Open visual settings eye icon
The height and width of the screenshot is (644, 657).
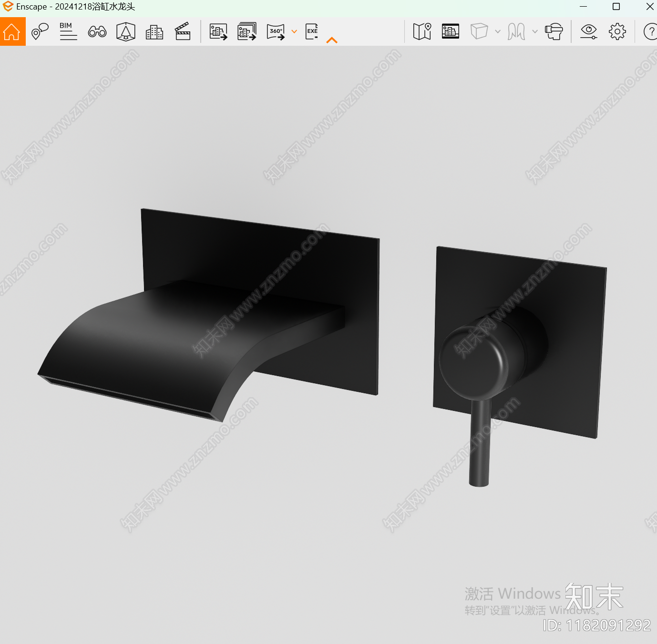point(589,32)
